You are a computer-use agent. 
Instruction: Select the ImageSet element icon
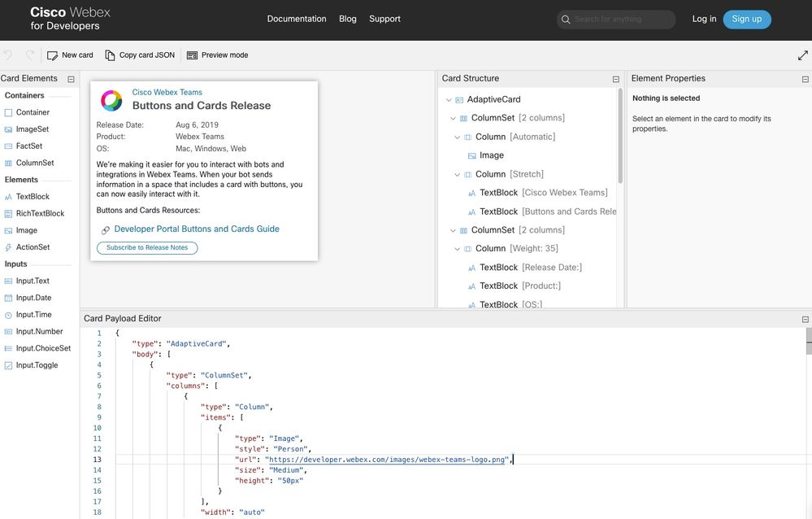[x=8, y=129]
